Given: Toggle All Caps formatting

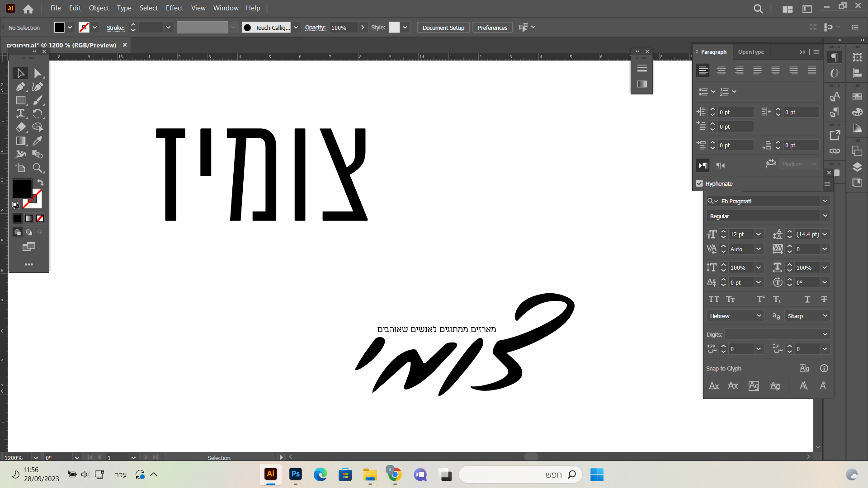Looking at the screenshot, I should [x=714, y=299].
